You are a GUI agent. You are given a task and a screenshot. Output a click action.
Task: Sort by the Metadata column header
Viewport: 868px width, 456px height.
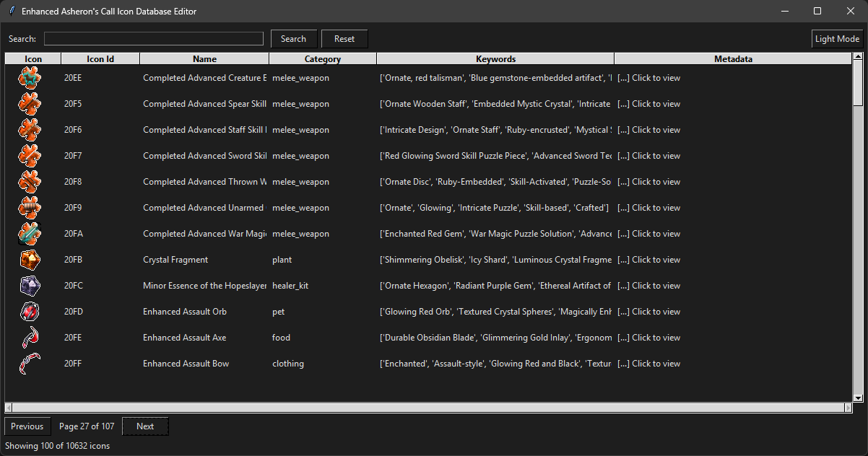tap(733, 59)
